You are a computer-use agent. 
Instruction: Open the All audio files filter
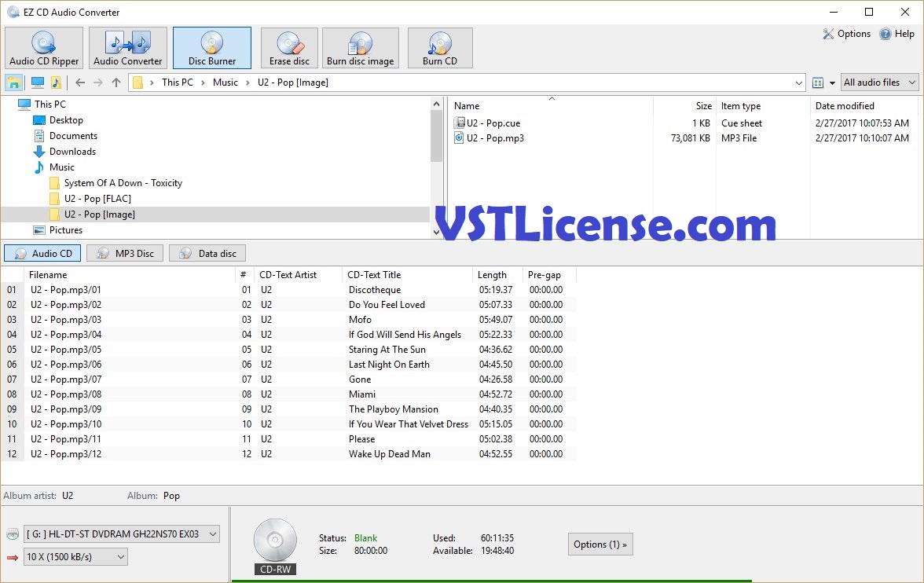tap(880, 82)
